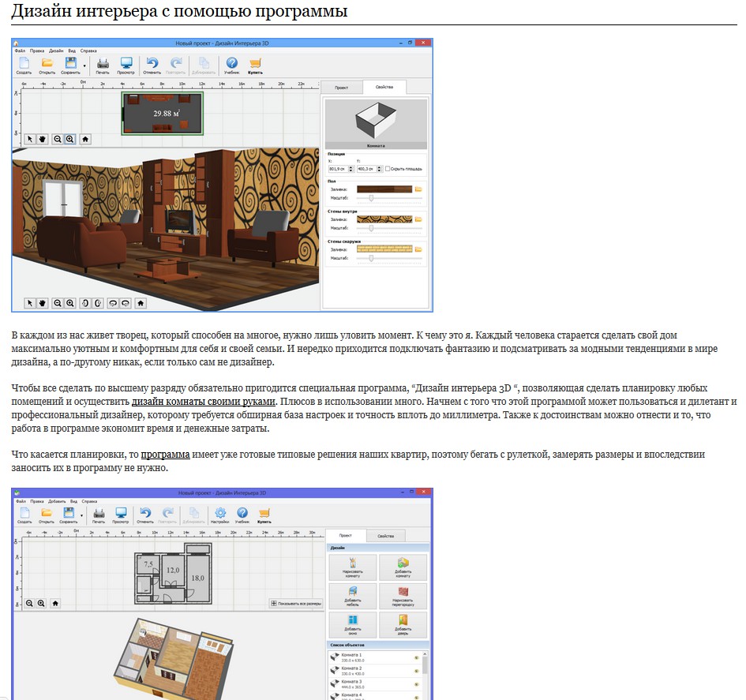
Task: Switch to Свойства tab in apartment-plan window
Action: click(385, 536)
